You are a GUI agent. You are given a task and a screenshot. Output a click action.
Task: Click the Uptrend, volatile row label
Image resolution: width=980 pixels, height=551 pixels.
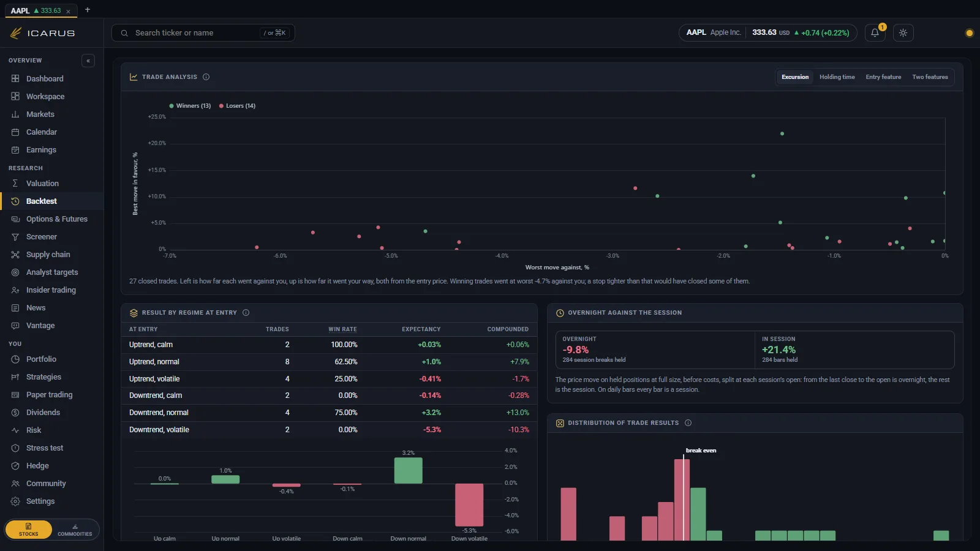pos(154,379)
